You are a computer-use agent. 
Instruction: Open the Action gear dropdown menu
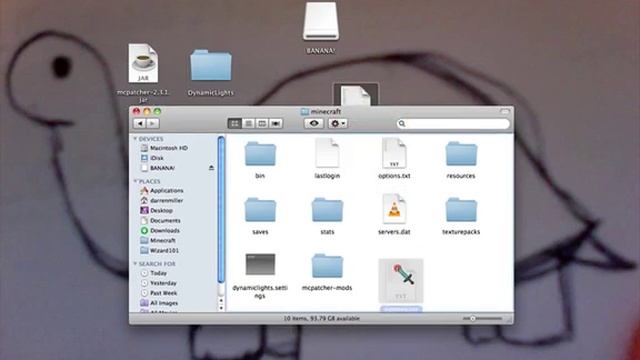tap(338, 123)
